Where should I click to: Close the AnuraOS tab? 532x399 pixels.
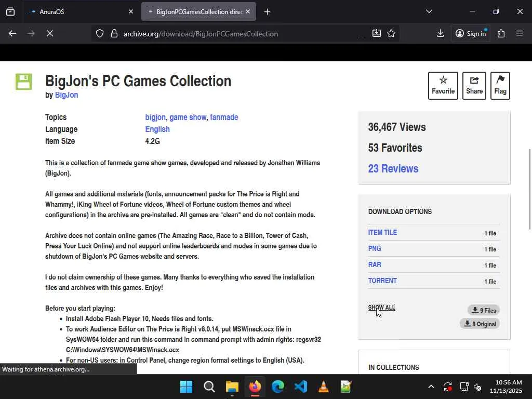coord(131,11)
